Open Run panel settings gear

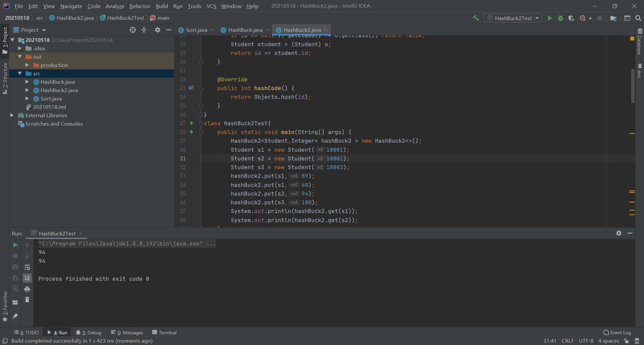pos(619,233)
